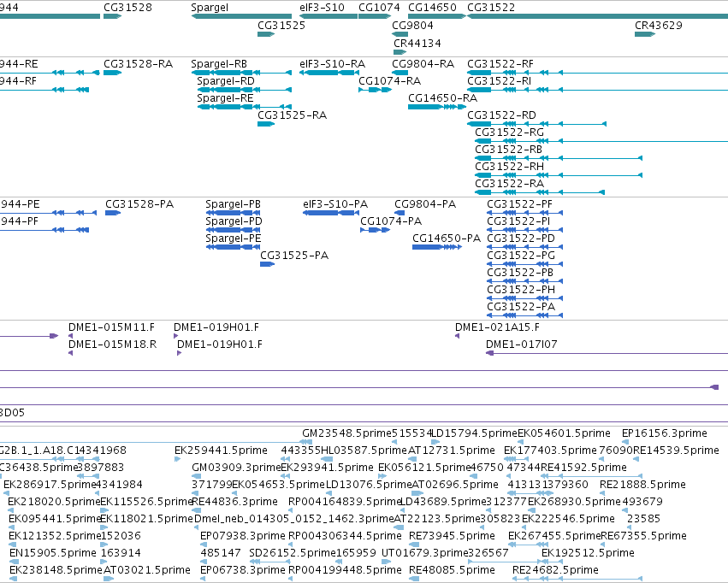Select the CG31522-RG transcript label
728x583 pixels.
[509, 132]
